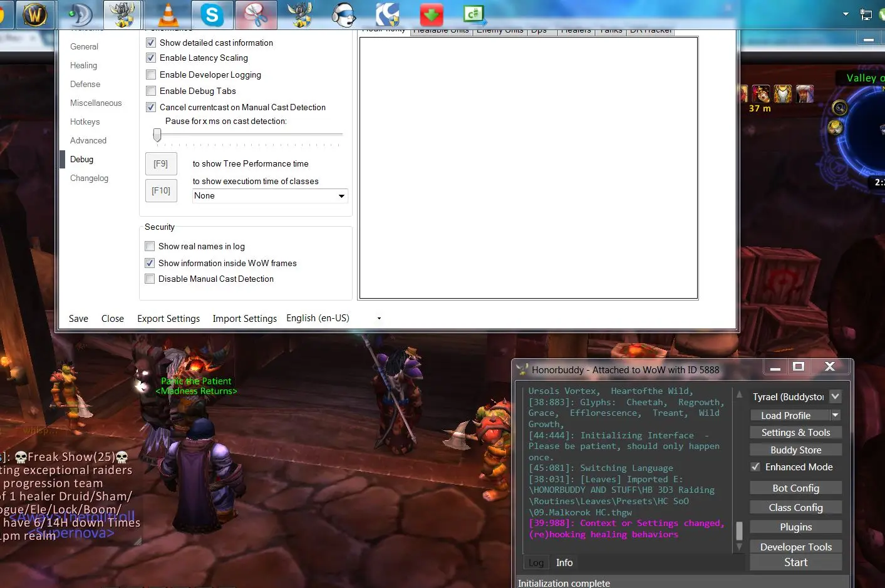Open TeamSpeak from the taskbar
The image size is (885, 588).
pyautogui.click(x=80, y=14)
